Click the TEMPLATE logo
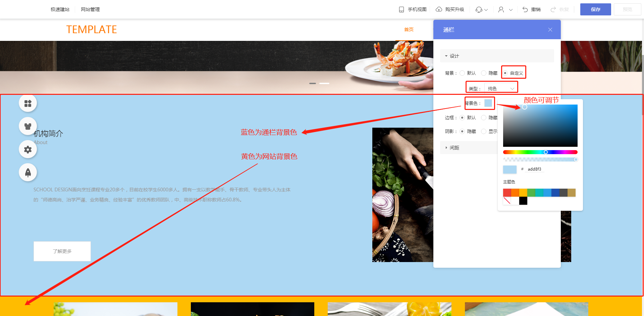 click(x=92, y=29)
